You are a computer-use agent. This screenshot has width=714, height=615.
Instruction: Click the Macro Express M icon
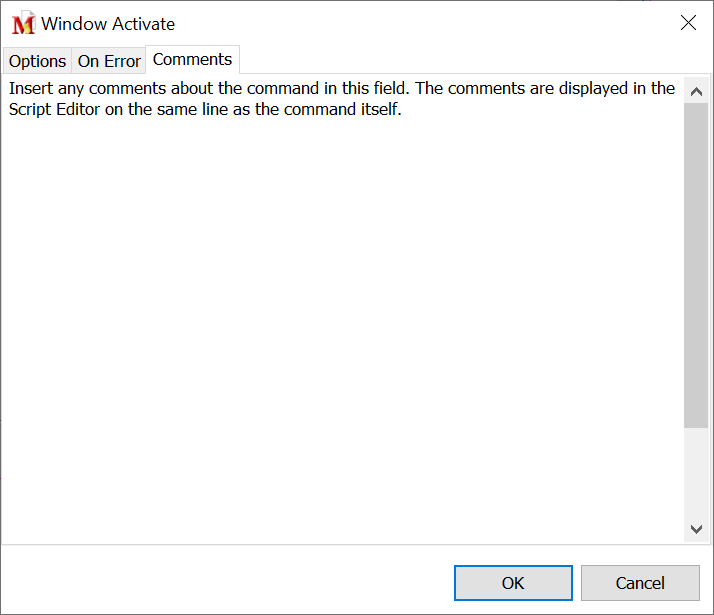(x=23, y=24)
